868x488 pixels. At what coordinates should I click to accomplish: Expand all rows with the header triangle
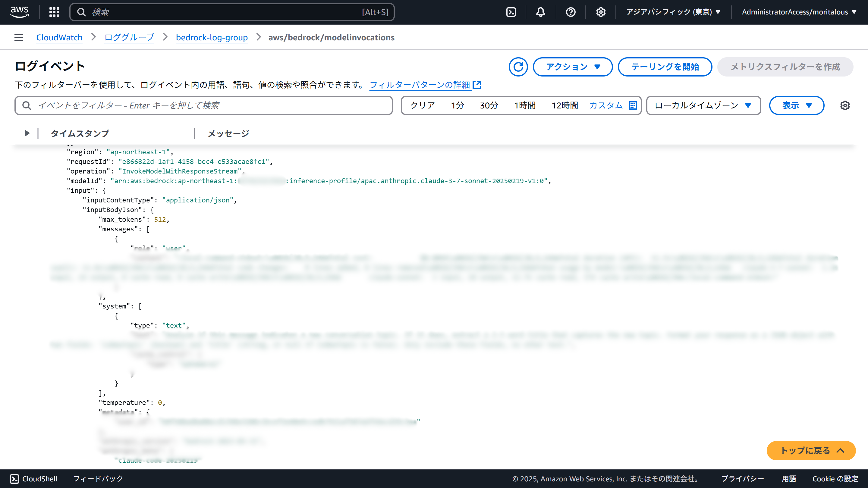tap(27, 133)
